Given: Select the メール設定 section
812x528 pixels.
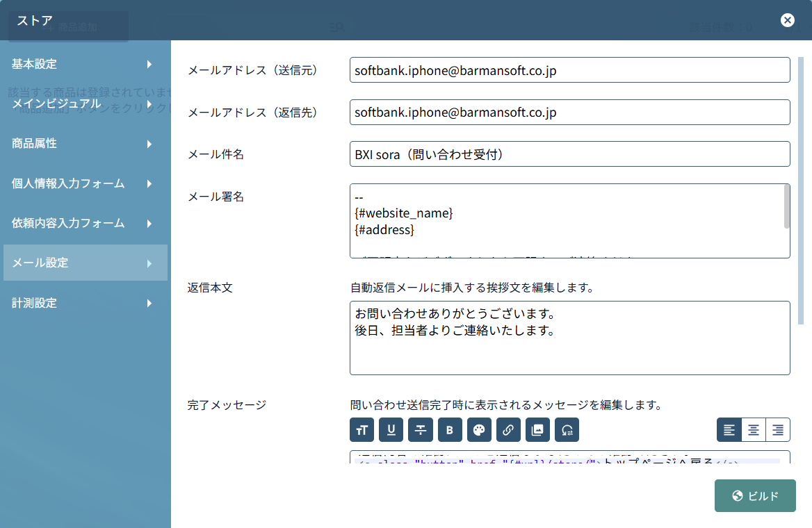Looking at the screenshot, I should coord(86,263).
